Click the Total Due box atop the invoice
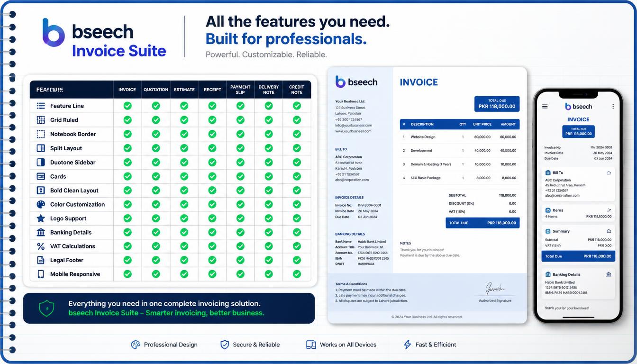The image size is (637, 364). [497, 104]
